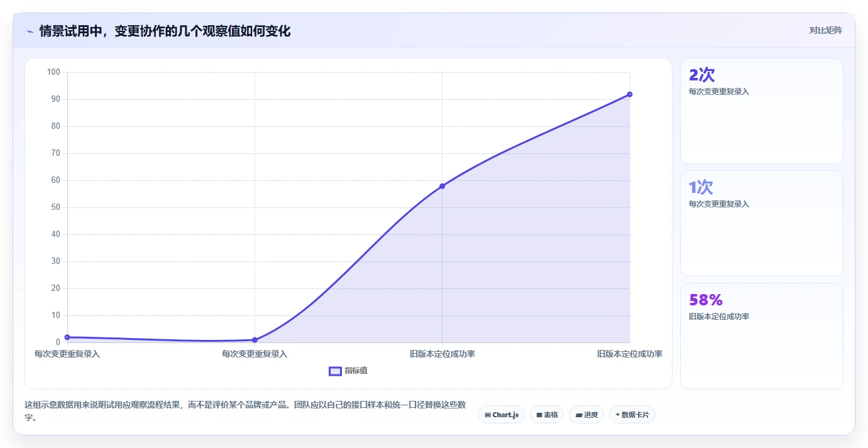Screen dimensions: 868x448
Task: Toggle the 指标值 legend color box
Action: pos(335,371)
